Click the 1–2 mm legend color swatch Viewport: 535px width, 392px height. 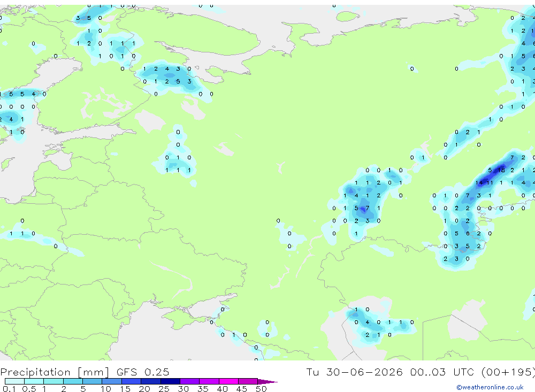53,381
